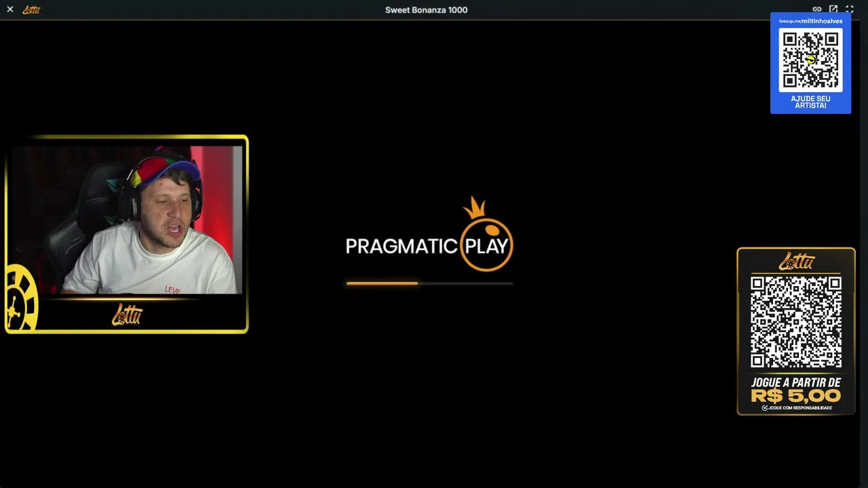
Task: Click the Jogue a Partir De text
Action: click(x=796, y=382)
